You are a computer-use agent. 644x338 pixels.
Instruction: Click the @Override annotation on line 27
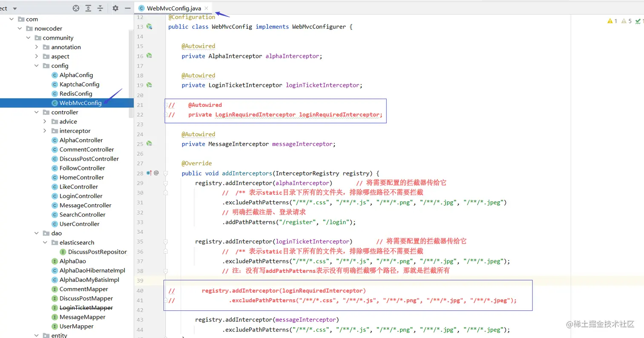point(197,163)
